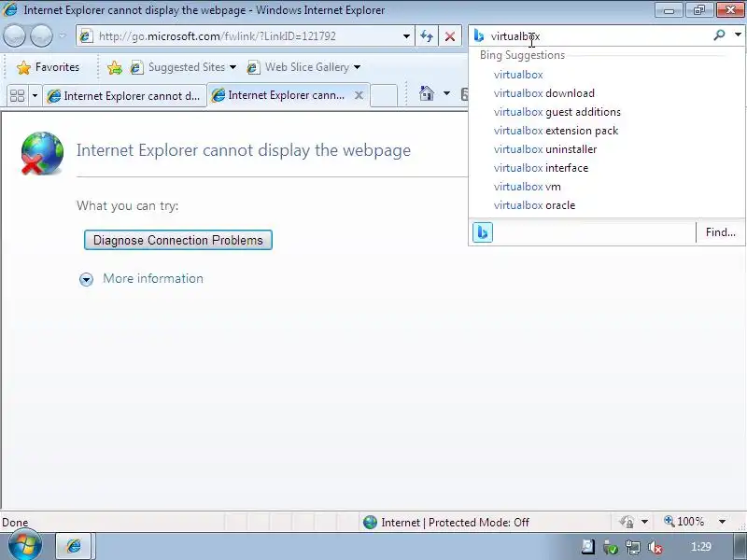Switch to first Internet Explorer cannot d... tab
This screenshot has width=747, height=560.
(x=124, y=96)
